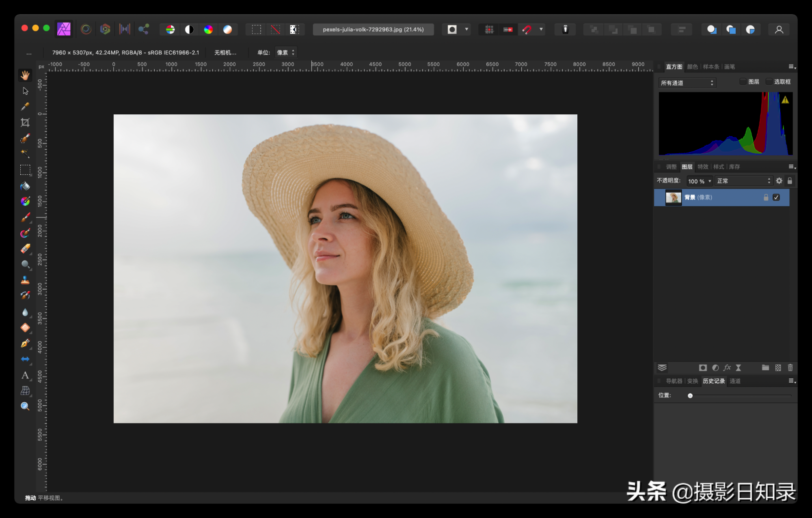Select the Pen tool
812x518 pixels.
coord(25,344)
